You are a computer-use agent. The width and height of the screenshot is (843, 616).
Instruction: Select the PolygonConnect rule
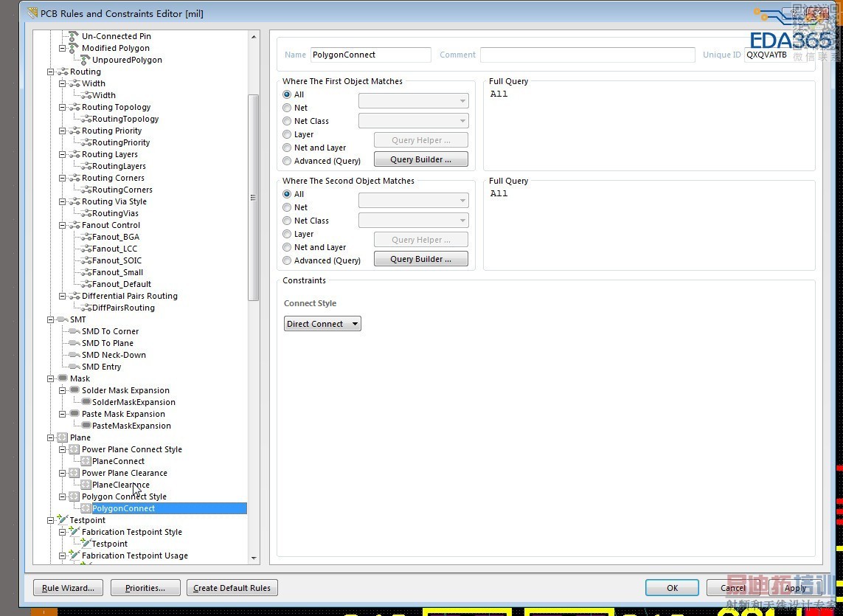click(x=124, y=508)
